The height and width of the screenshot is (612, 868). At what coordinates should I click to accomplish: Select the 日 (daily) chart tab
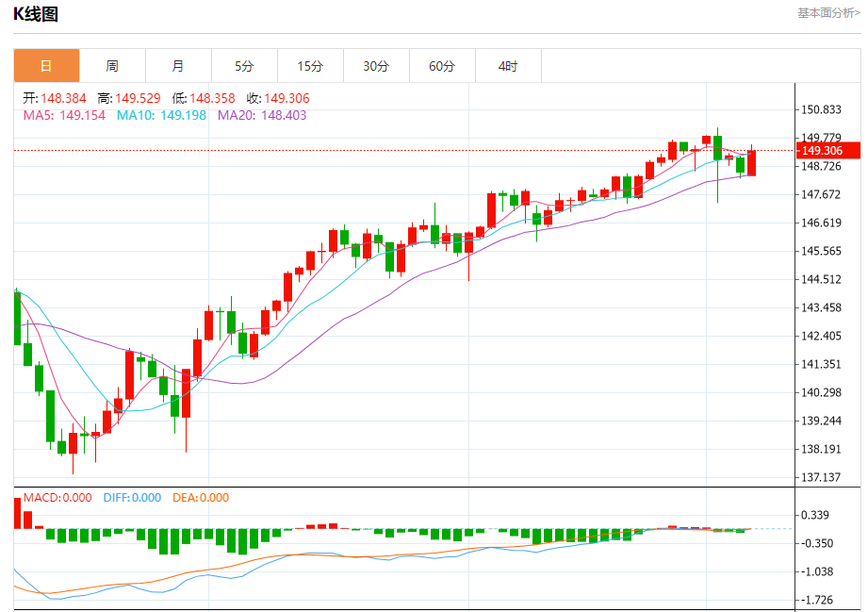46,66
